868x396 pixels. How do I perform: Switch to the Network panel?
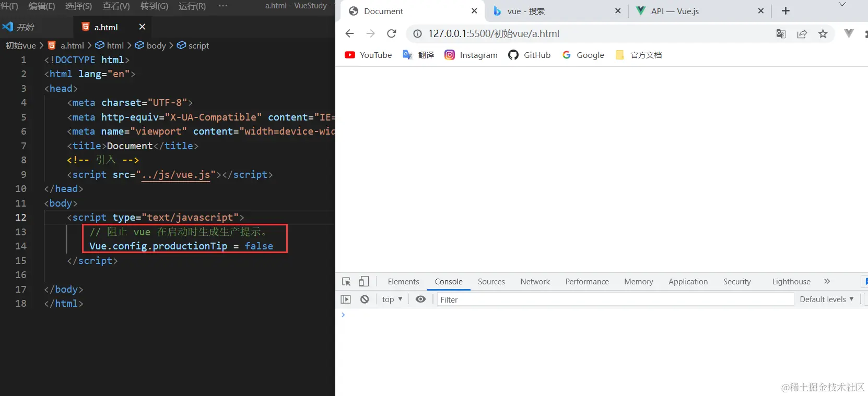pyautogui.click(x=535, y=282)
